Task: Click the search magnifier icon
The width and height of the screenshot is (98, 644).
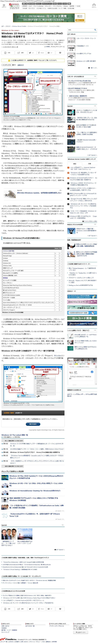Action: tap(95, 30)
